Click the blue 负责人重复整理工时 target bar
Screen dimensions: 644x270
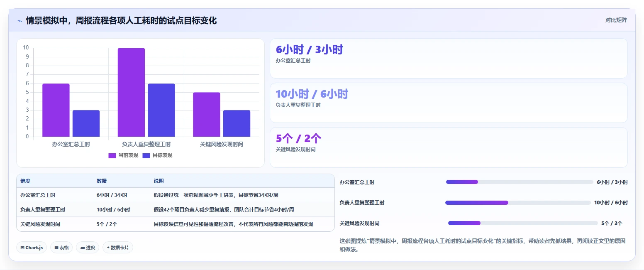(161, 110)
